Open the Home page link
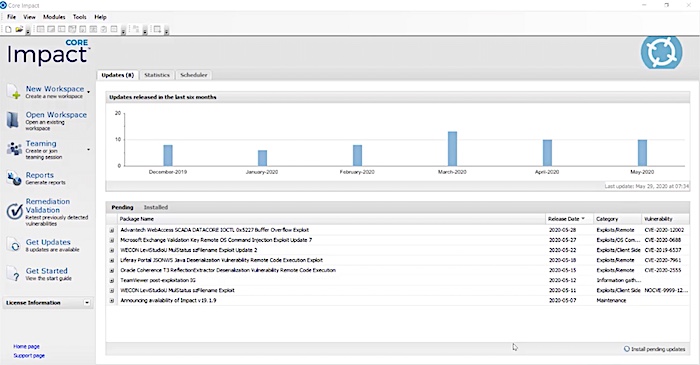Viewport: 700px width, 365px height. (x=26, y=346)
